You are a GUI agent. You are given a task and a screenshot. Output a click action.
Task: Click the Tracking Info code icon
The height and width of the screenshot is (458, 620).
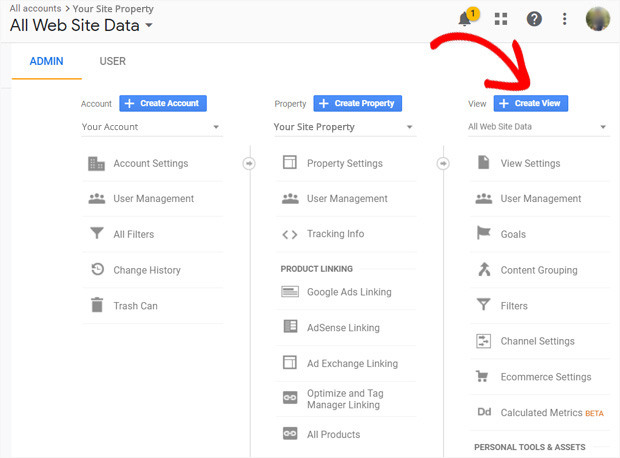(x=290, y=234)
